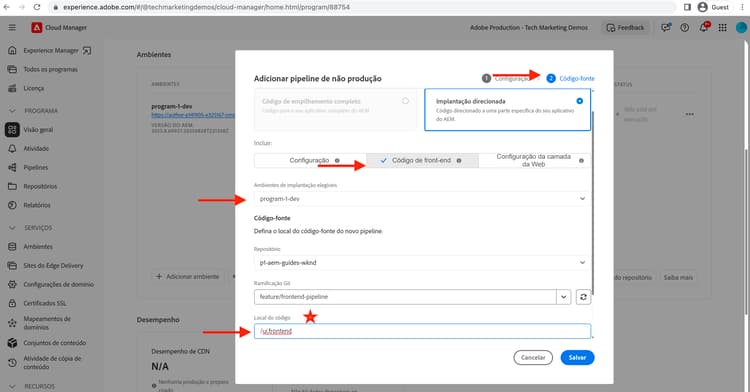Click the help question-mark icon
750x392 pixels.
[684, 28]
